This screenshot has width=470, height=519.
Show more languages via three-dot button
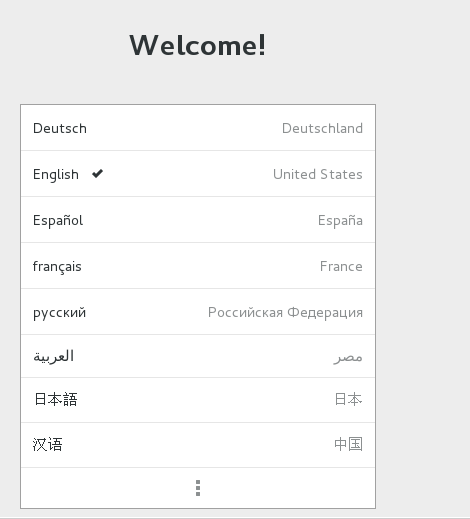coord(198,488)
